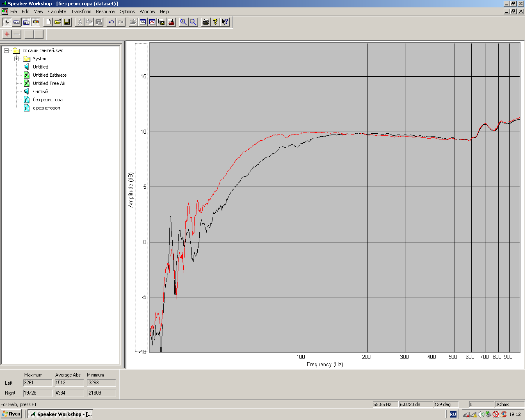Click the volume speaker tray icon

481,414
